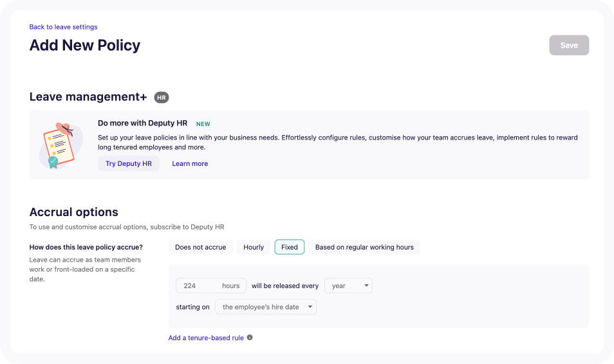This screenshot has width=614, height=364.
Task: Click the arrow on the year dropdown
Action: pyautogui.click(x=366, y=286)
